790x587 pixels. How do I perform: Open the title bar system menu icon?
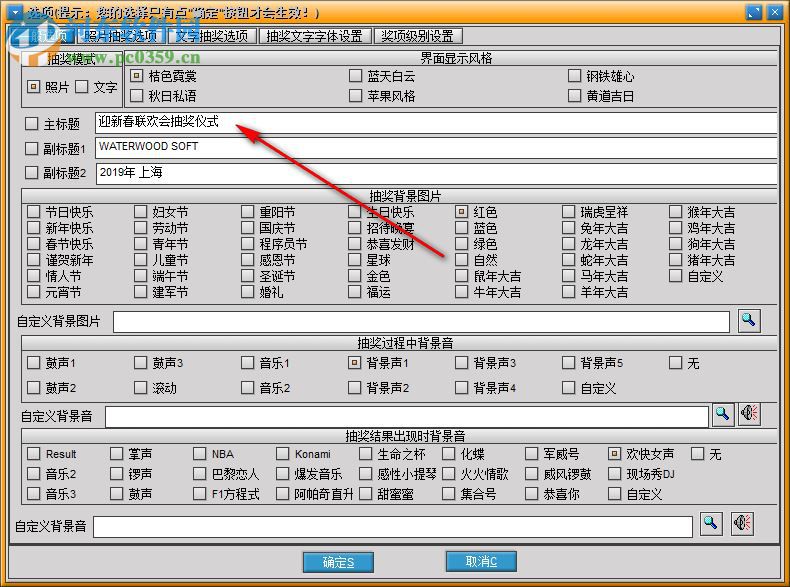15,12
